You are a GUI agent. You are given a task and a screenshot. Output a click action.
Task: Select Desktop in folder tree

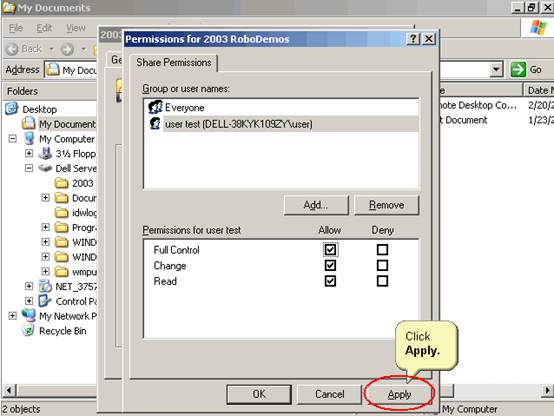coord(40,109)
